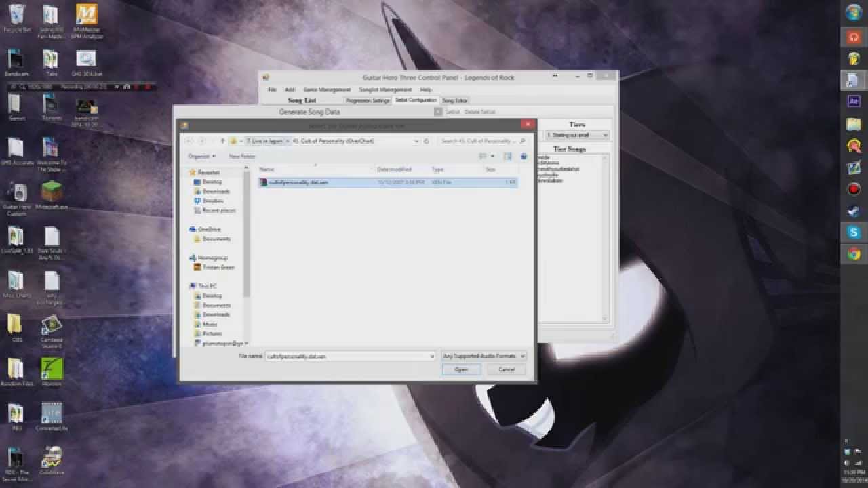Screen dimensions: 868x488
Task: Switch to the Song Editor tab
Action: tap(455, 100)
